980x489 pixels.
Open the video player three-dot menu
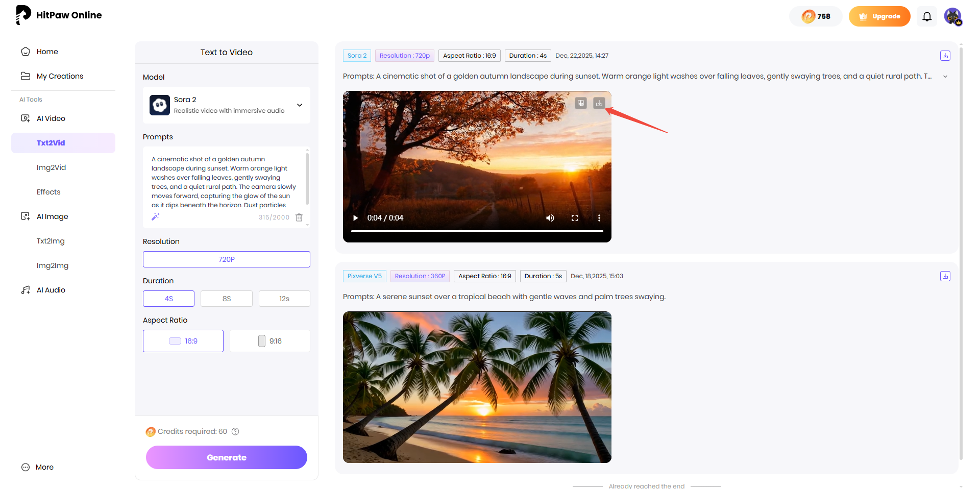click(599, 218)
